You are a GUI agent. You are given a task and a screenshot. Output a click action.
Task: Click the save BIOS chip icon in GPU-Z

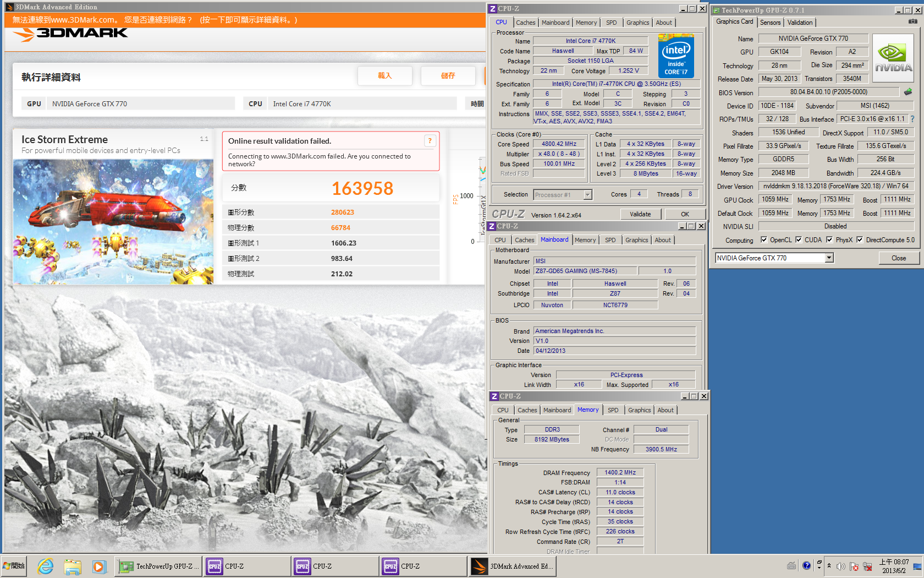pos(908,92)
